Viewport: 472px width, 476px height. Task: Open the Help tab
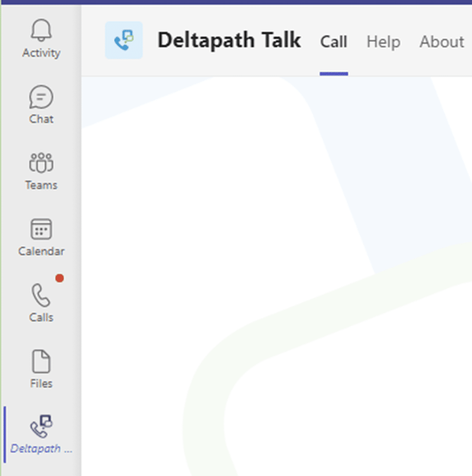[383, 42]
